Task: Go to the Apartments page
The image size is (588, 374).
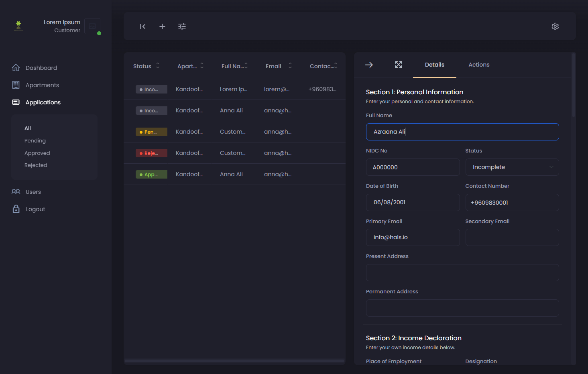Action: (x=42, y=85)
